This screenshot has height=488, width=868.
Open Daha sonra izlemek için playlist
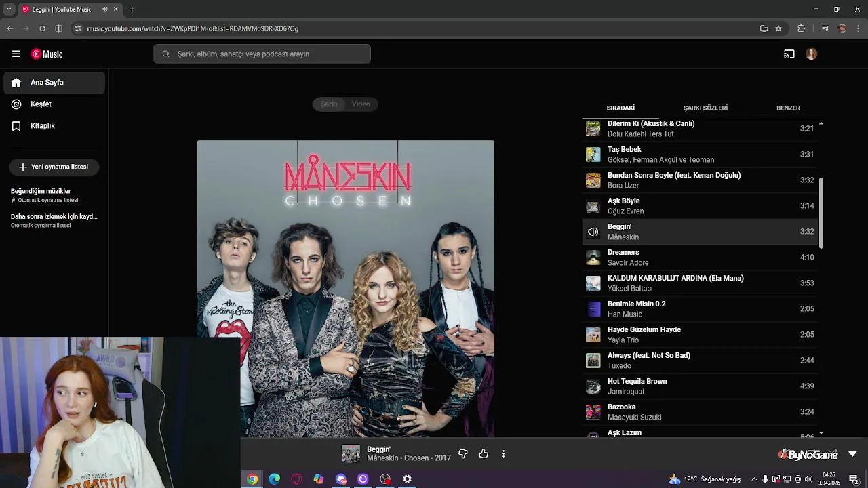[54, 220]
